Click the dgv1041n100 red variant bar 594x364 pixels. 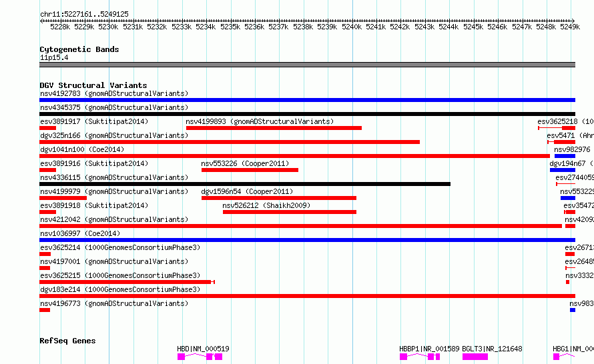295,156
